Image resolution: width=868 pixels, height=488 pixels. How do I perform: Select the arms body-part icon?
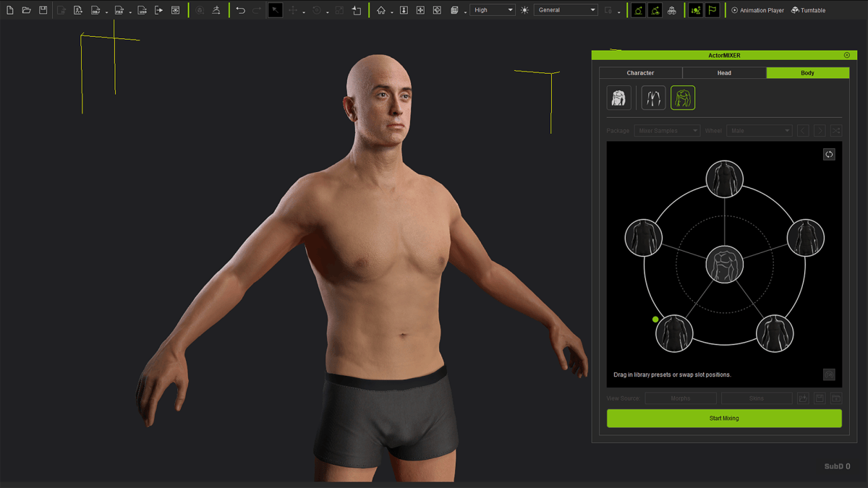point(654,98)
